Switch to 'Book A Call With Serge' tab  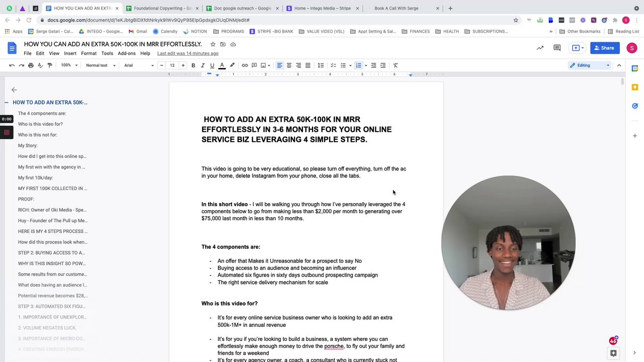(x=403, y=8)
